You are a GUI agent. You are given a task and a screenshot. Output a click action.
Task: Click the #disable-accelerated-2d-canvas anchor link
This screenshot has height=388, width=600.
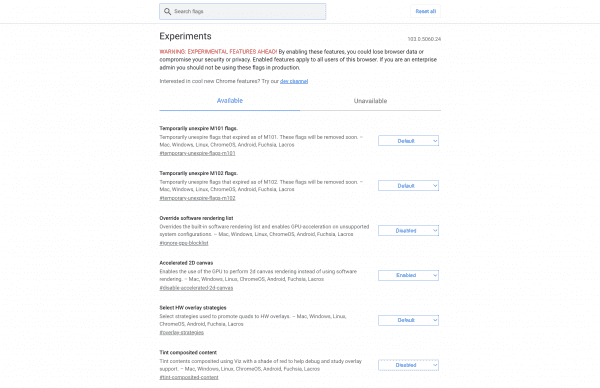click(x=196, y=288)
